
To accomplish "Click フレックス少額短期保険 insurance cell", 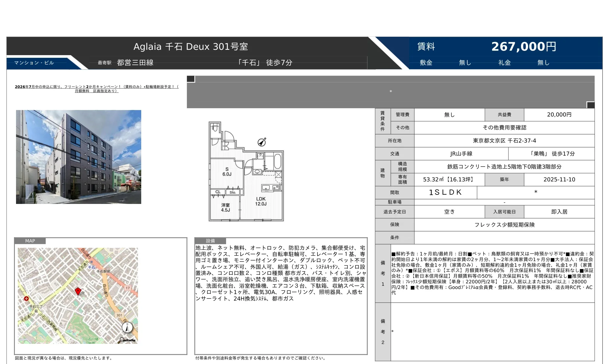I will tap(504, 225).
